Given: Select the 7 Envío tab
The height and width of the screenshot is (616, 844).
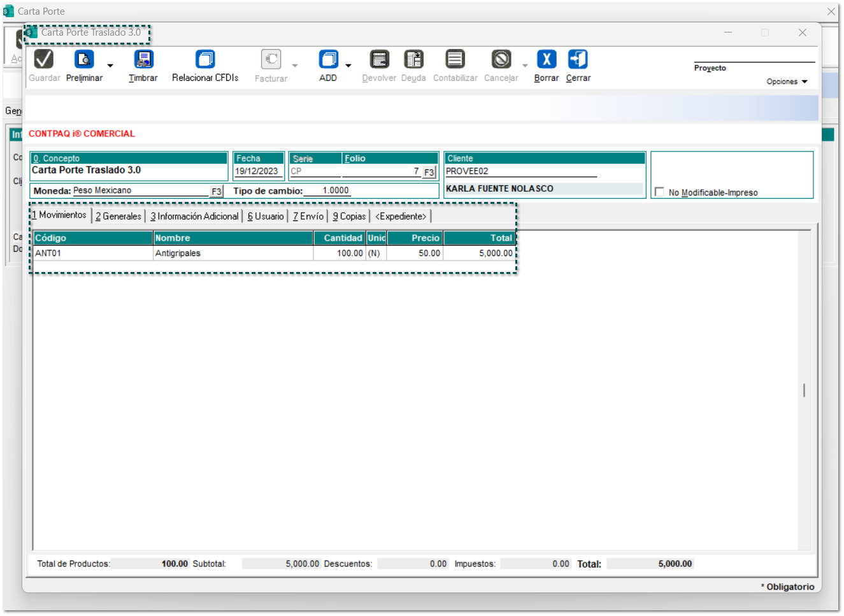Looking at the screenshot, I should click(x=308, y=217).
